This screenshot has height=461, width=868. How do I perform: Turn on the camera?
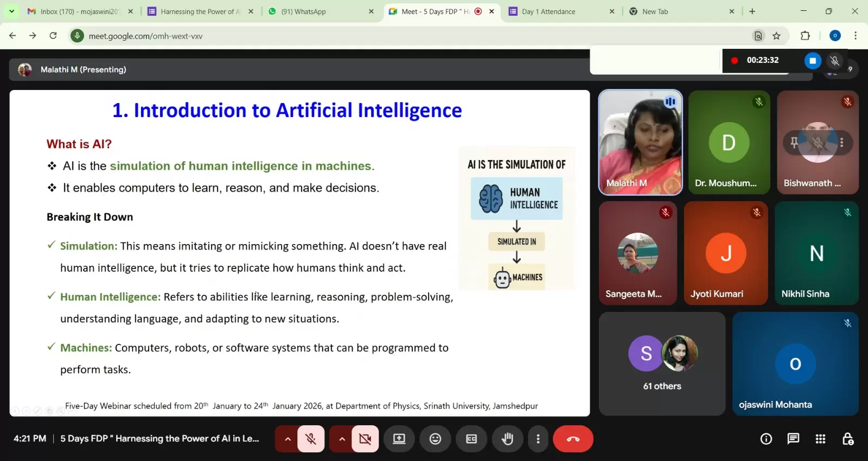pyautogui.click(x=365, y=439)
